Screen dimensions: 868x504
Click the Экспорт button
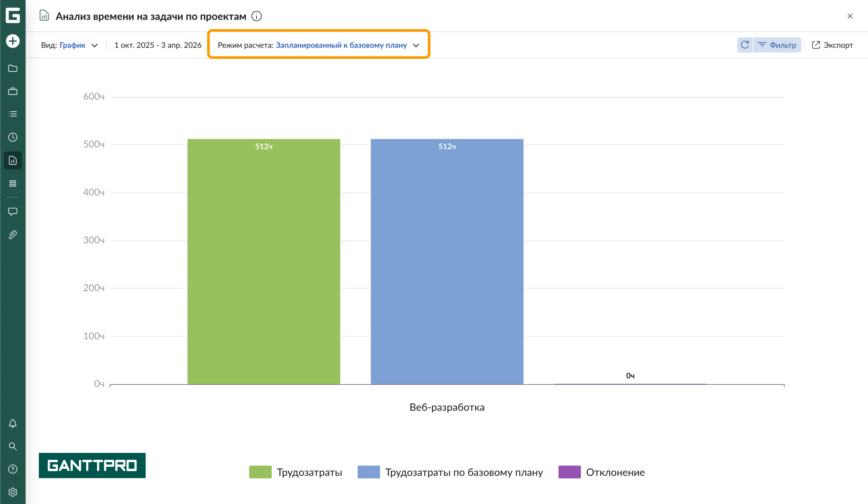coord(832,45)
